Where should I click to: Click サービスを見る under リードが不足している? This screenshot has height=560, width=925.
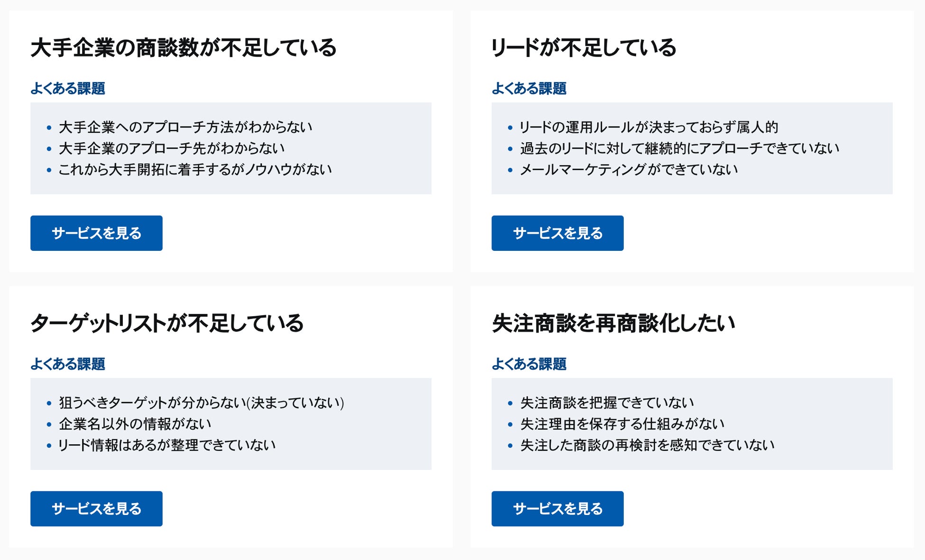[557, 233]
